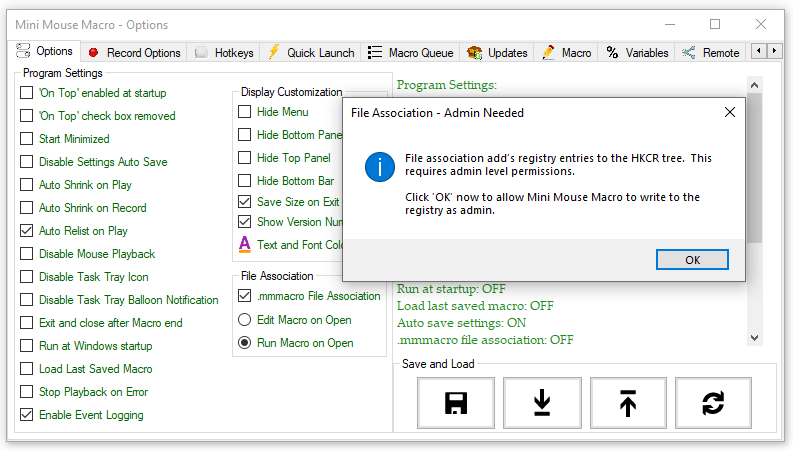Open the Remote tab
This screenshot has height=451, width=793.
click(711, 53)
